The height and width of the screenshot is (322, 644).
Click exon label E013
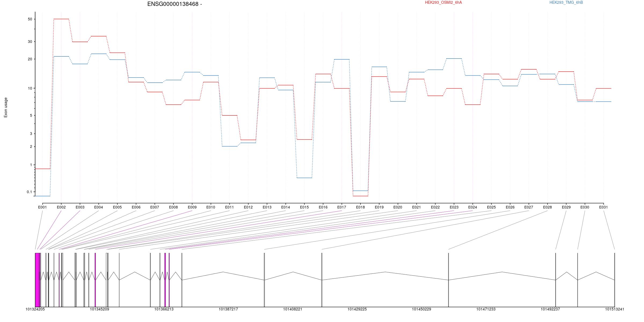[x=267, y=207]
